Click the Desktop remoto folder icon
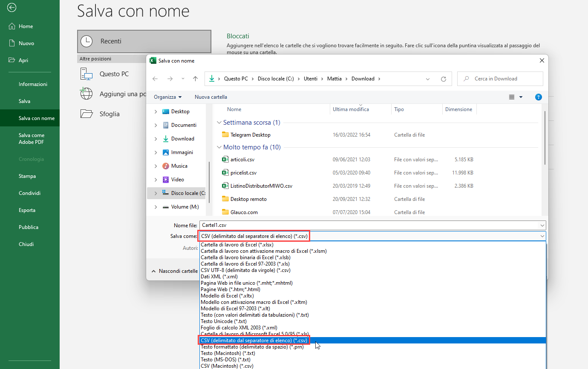This screenshot has height=369, width=588. coord(225,199)
